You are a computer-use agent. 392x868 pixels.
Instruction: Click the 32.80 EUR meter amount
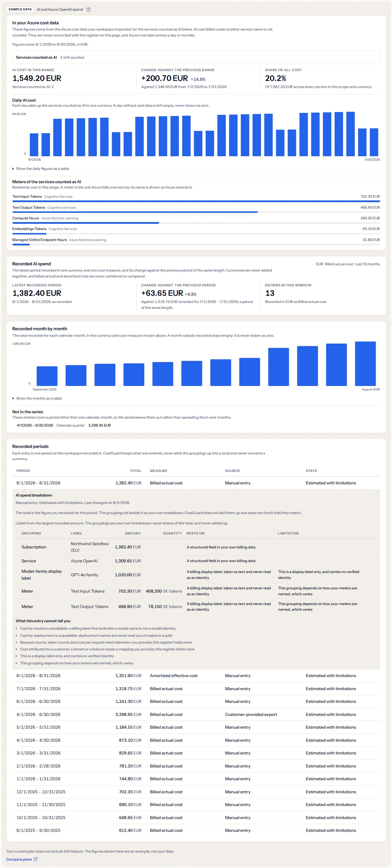tap(371, 240)
